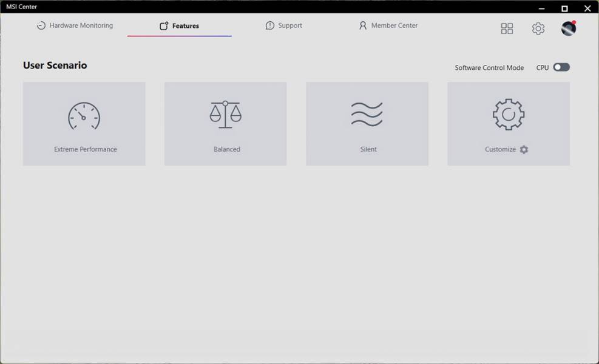
Task: Click the Silent scenario label
Action: [x=368, y=149]
